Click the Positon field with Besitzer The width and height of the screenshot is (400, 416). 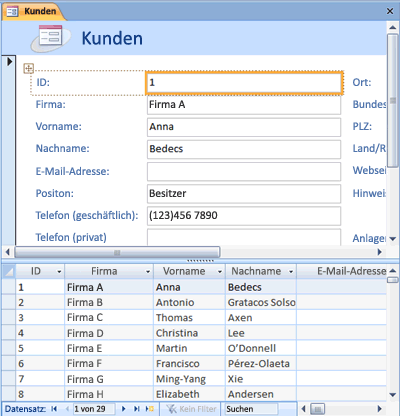244,194
